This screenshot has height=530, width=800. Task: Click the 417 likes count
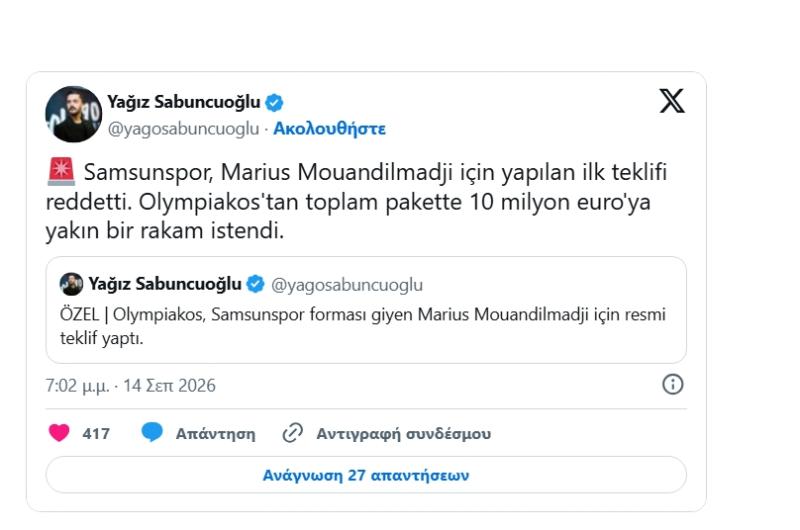[x=96, y=434]
